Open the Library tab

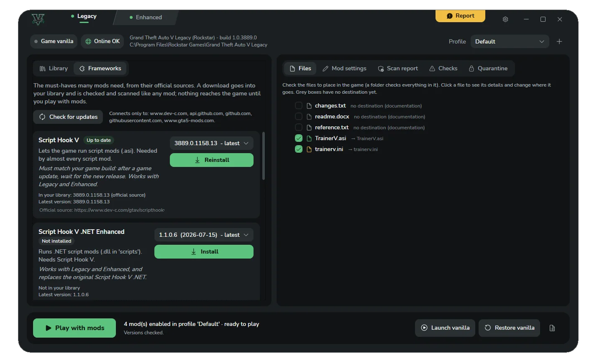54,69
